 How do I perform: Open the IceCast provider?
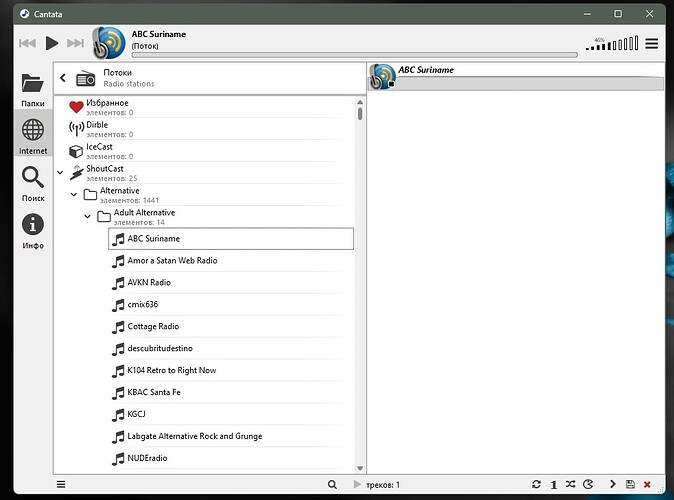tap(211, 151)
